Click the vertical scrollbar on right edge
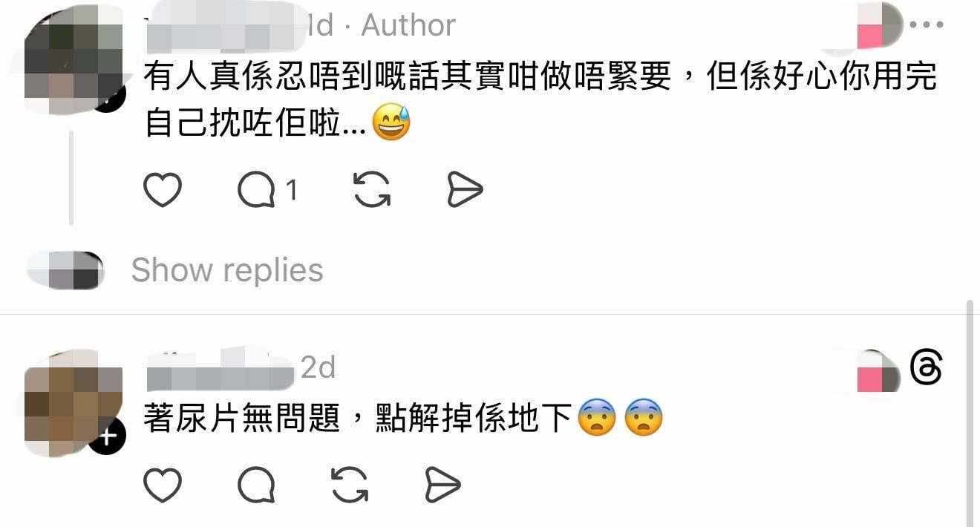The height and width of the screenshot is (527, 980). click(x=970, y=413)
